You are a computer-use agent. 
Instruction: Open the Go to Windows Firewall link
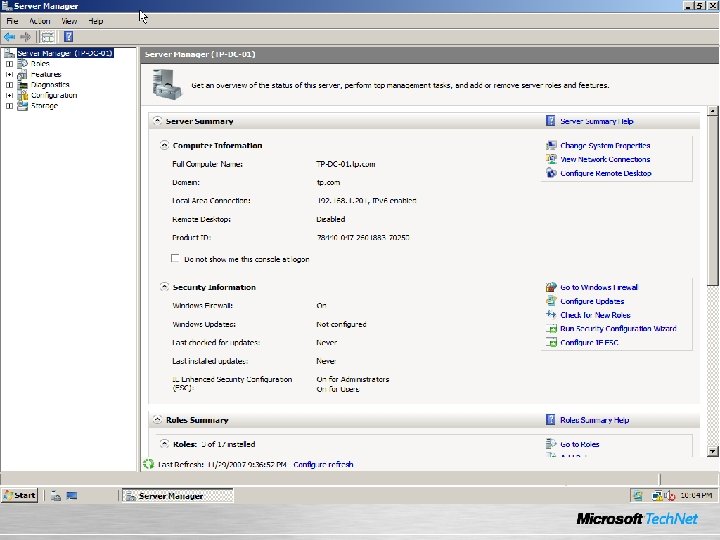pyautogui.click(x=599, y=287)
